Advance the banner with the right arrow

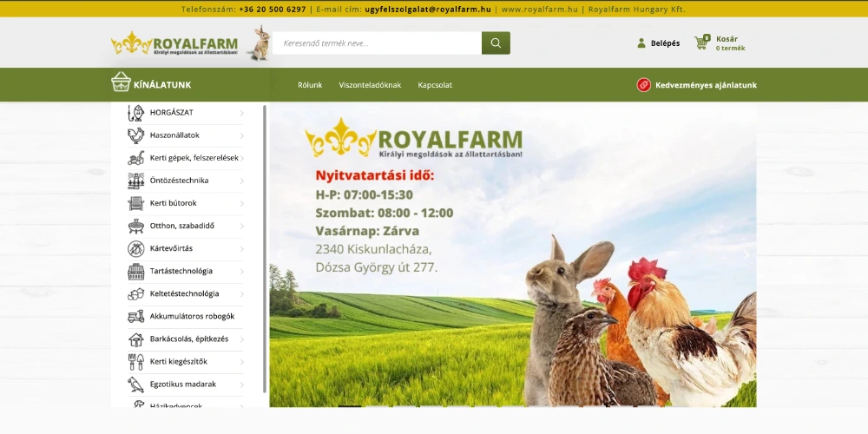tap(746, 254)
